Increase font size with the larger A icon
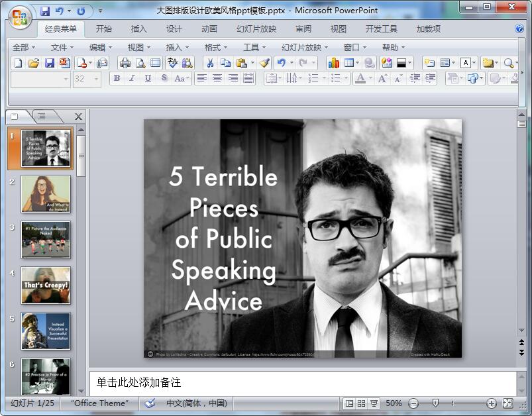532x416 pixels. click(383, 78)
